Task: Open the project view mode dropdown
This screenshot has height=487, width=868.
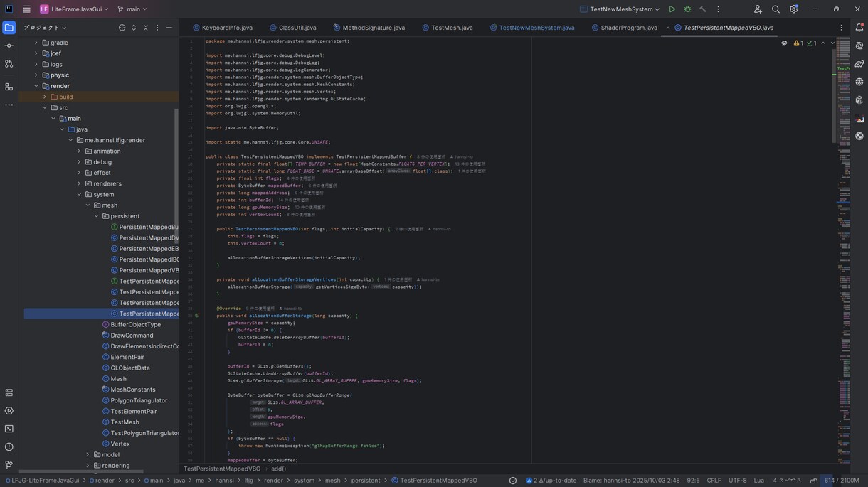Action: pos(45,28)
